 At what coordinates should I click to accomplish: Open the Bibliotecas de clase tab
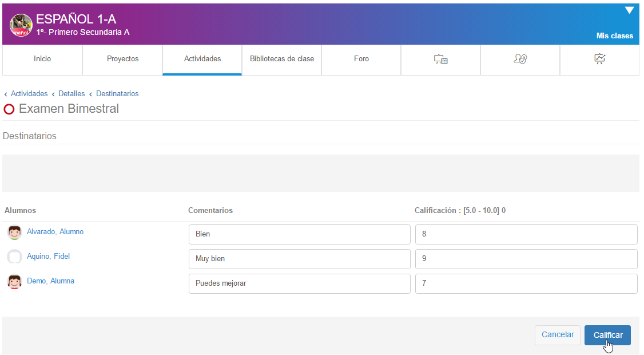pyautogui.click(x=282, y=59)
